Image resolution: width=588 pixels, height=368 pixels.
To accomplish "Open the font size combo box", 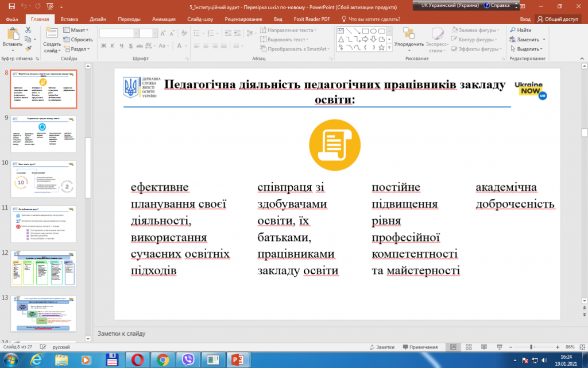I will (x=148, y=33).
